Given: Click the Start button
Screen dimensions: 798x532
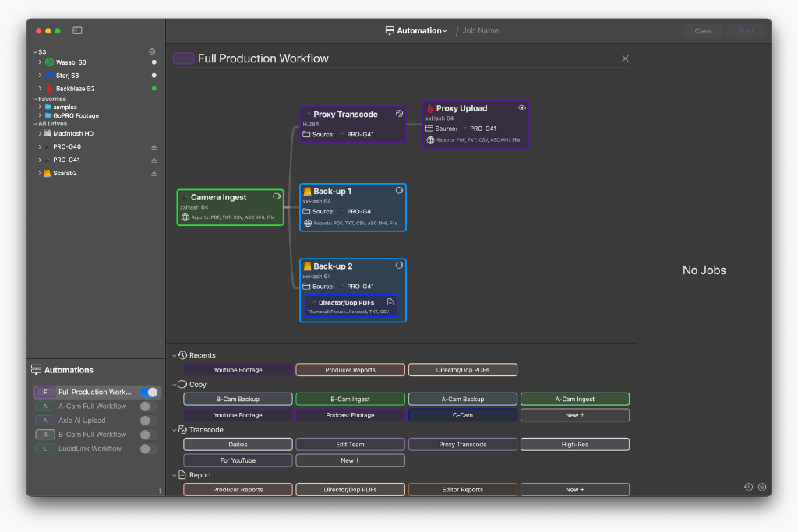Looking at the screenshot, I should point(746,31).
